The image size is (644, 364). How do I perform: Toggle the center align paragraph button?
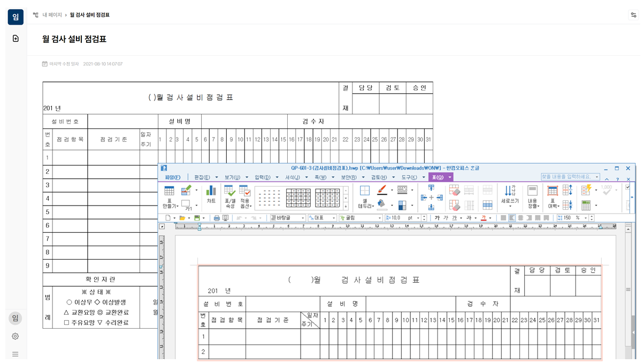pos(520,218)
